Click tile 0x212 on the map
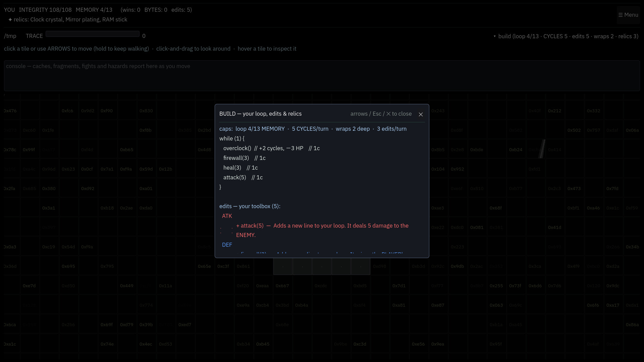 (x=554, y=111)
